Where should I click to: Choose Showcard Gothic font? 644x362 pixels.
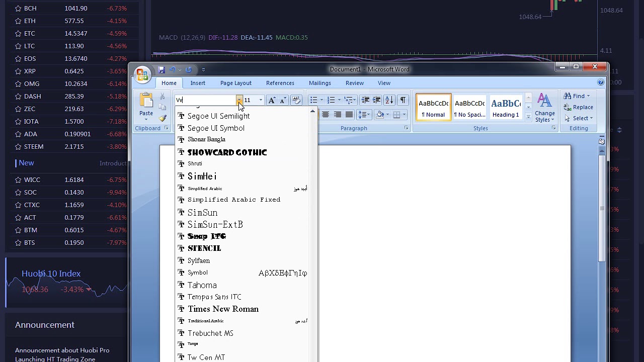pyautogui.click(x=243, y=152)
